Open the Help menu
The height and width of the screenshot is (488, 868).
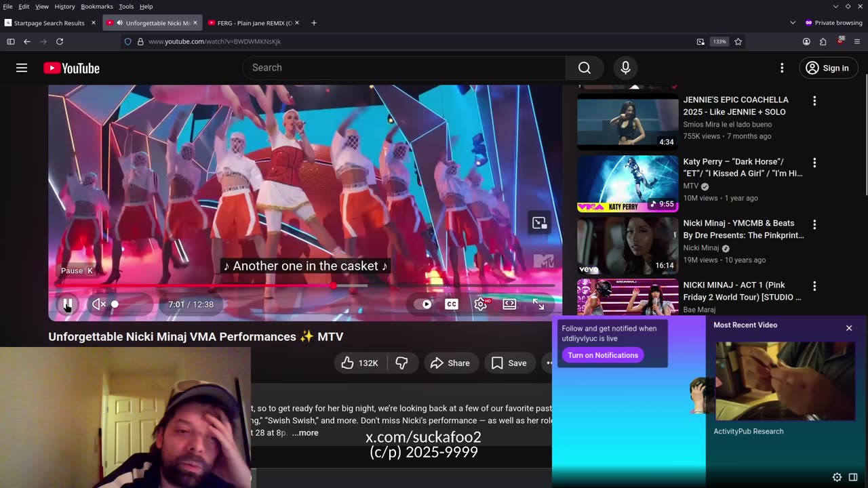(146, 6)
